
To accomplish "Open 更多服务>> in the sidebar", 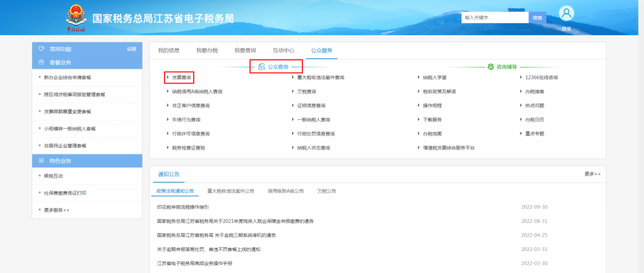I will coord(57,210).
